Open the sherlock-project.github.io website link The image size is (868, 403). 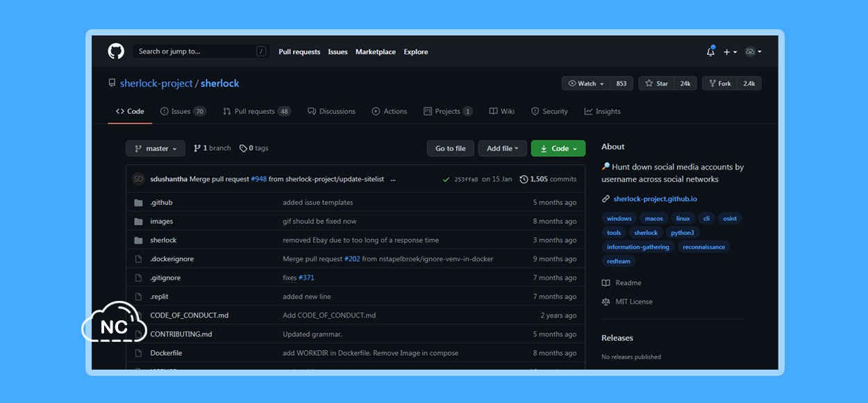pyautogui.click(x=655, y=199)
